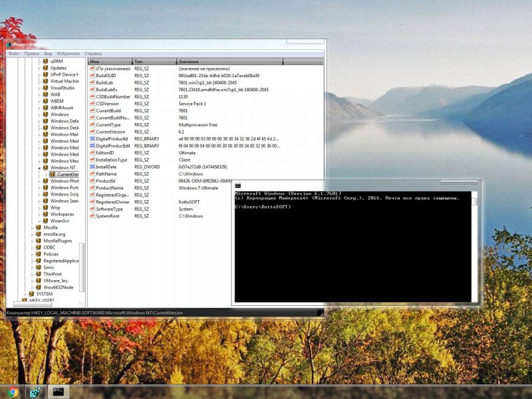Viewport: 532px width, 399px height.
Task: Sort by the Имя column header
Action: (x=110, y=61)
